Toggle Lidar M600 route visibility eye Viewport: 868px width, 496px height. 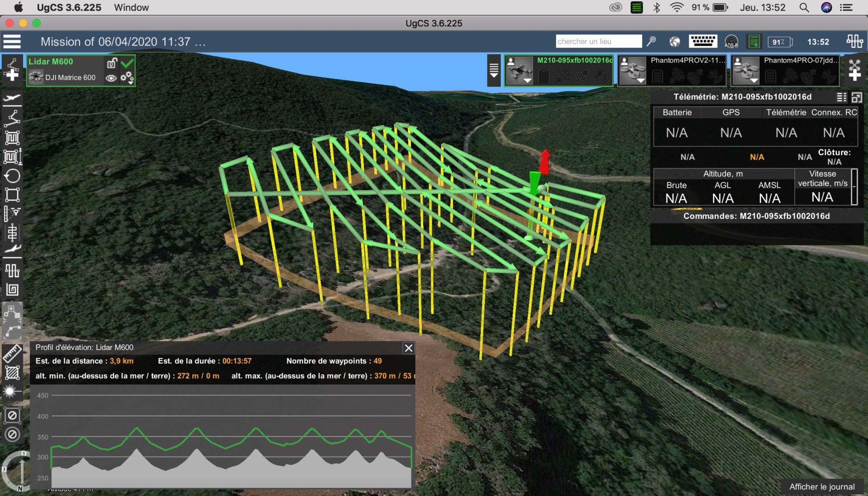click(111, 78)
